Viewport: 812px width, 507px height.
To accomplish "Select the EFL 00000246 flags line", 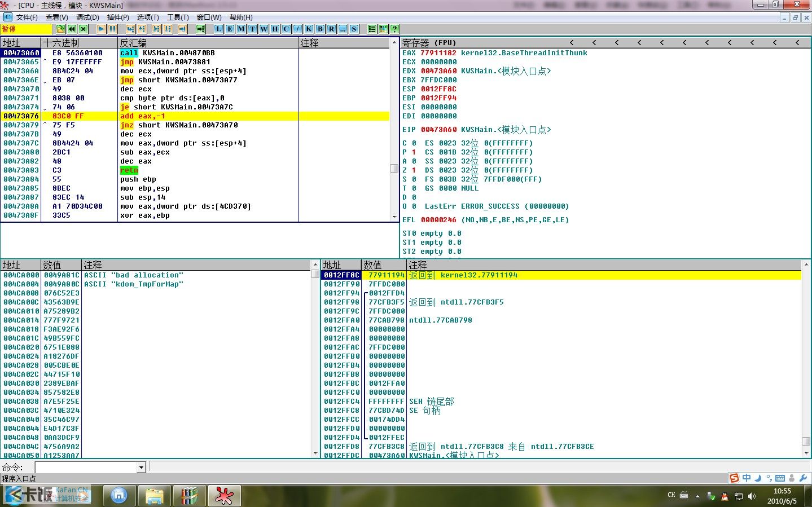I will click(x=485, y=220).
